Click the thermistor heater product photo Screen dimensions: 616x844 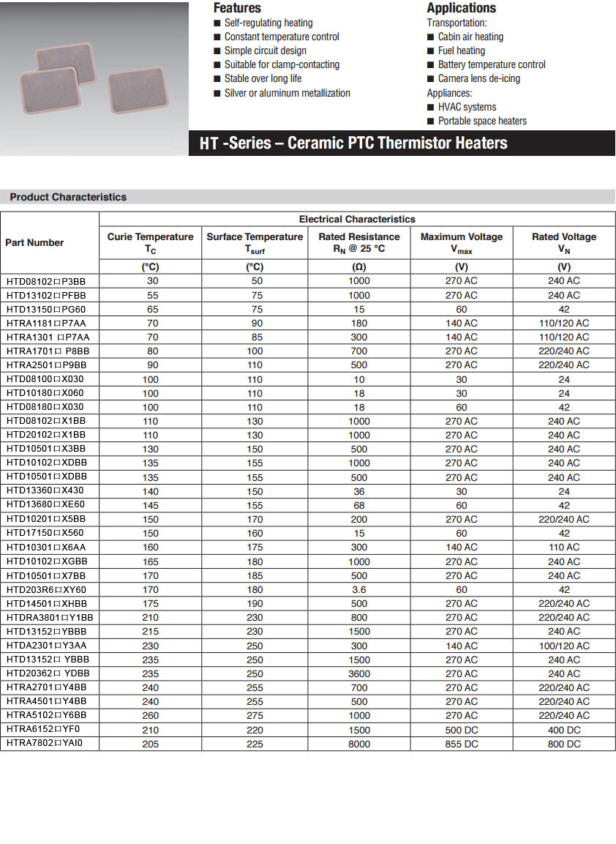[94, 78]
